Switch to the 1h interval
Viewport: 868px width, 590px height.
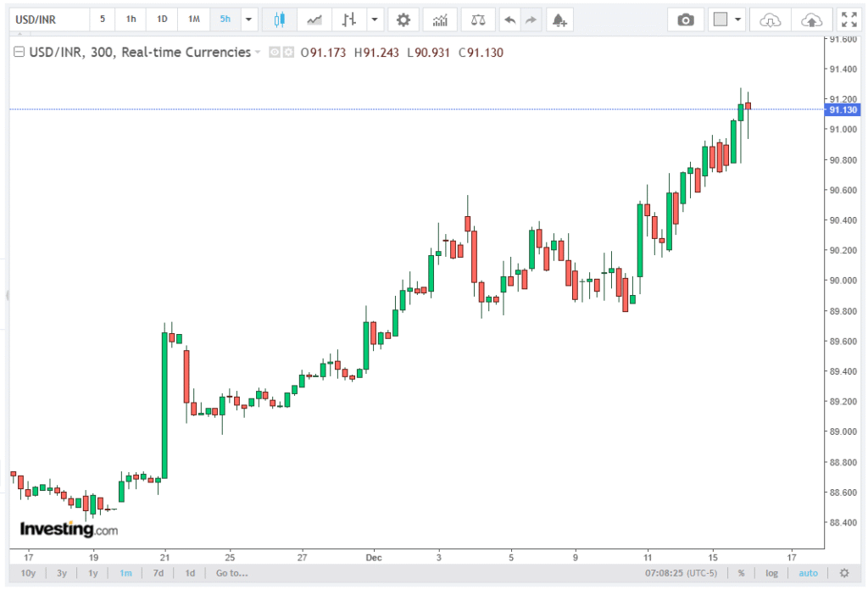(131, 19)
